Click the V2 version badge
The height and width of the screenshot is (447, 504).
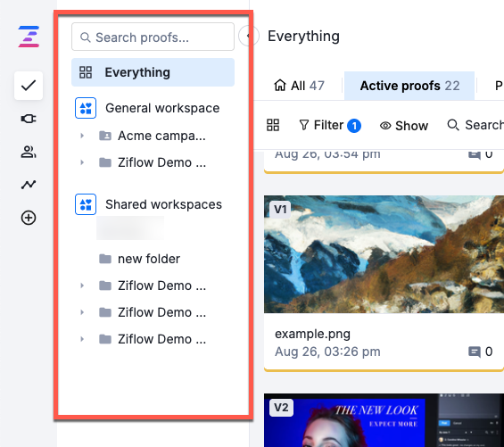tap(281, 408)
